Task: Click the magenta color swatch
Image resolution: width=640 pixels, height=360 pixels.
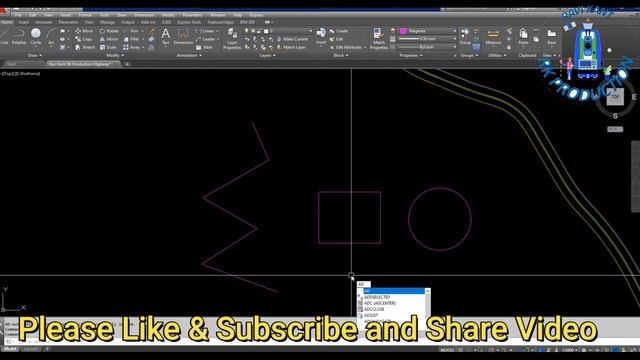Action: pyautogui.click(x=403, y=31)
